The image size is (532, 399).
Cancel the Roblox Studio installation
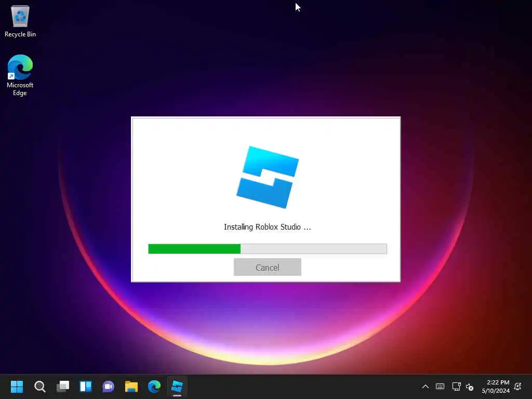[268, 267]
